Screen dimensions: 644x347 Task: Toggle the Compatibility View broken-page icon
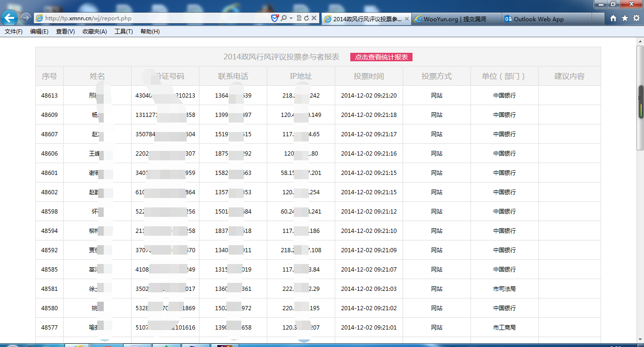(299, 18)
